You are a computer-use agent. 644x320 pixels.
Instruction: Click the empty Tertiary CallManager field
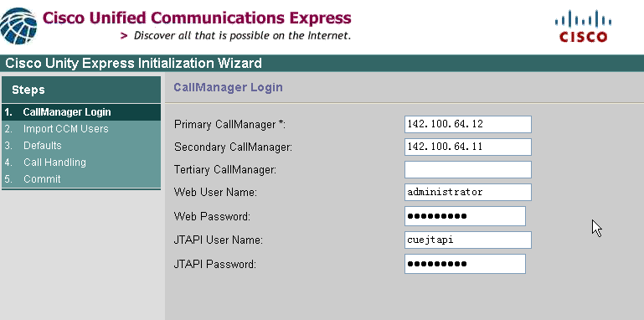tap(468, 170)
